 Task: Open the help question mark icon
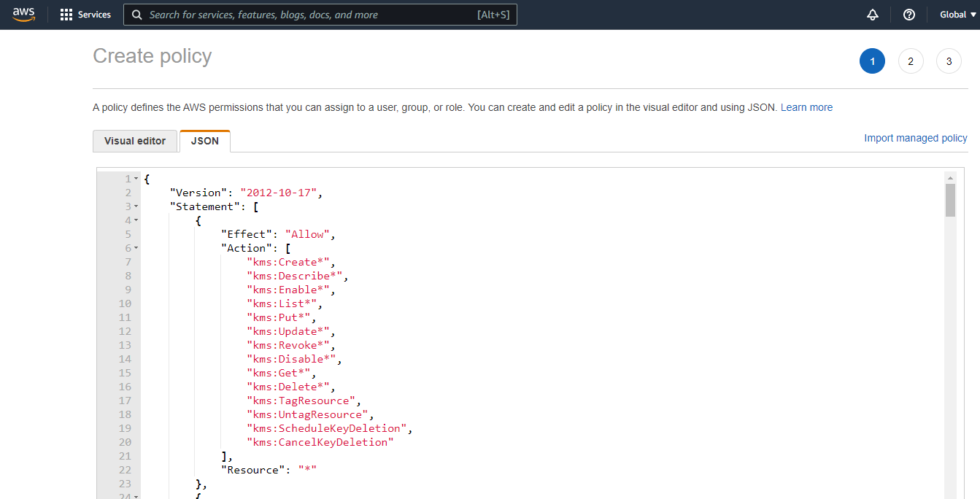[908, 14]
